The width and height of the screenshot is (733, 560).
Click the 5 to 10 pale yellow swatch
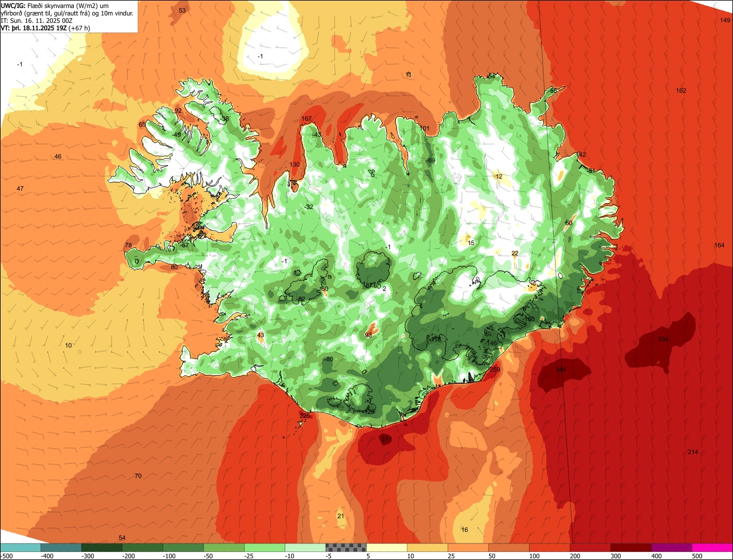click(x=387, y=547)
